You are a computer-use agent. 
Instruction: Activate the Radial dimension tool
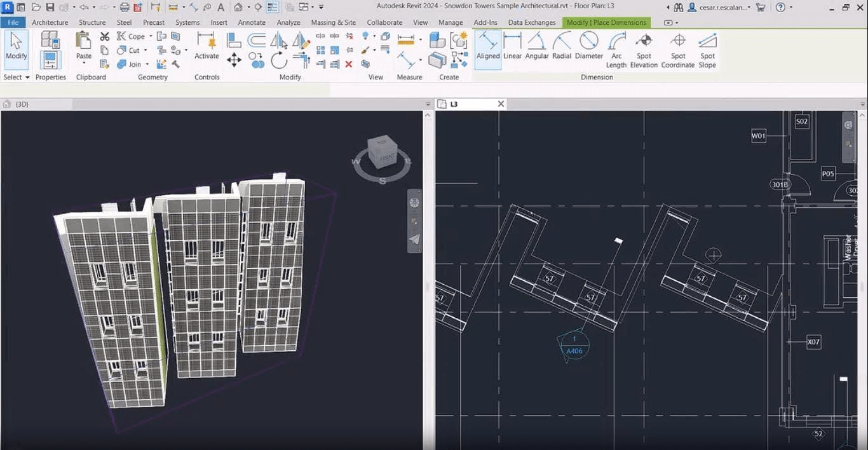[x=562, y=46]
